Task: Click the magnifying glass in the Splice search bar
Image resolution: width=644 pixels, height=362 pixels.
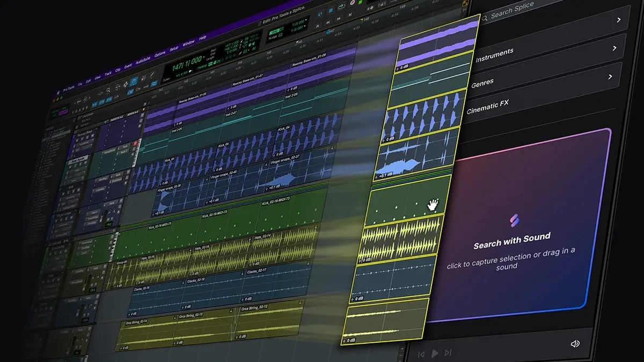Action: tap(485, 19)
